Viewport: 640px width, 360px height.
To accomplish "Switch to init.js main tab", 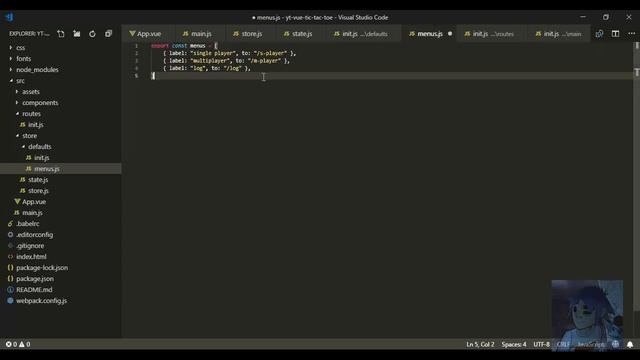I will point(558,34).
